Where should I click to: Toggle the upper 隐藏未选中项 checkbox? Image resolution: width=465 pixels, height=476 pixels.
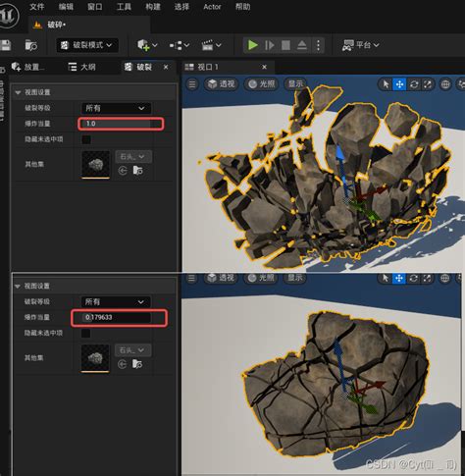coord(86,139)
